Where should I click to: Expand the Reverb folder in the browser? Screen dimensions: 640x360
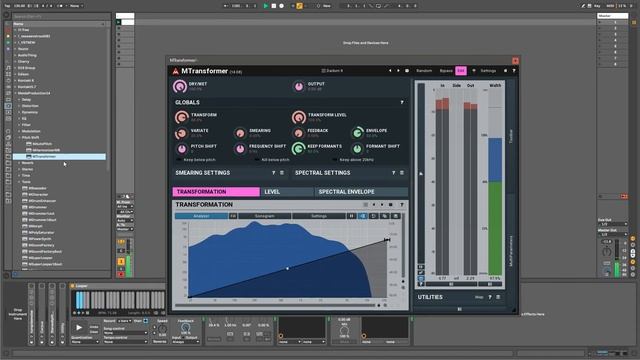19,163
